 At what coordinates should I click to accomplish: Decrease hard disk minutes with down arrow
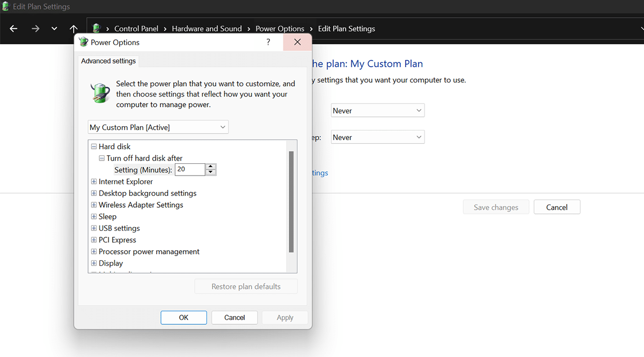pos(211,172)
